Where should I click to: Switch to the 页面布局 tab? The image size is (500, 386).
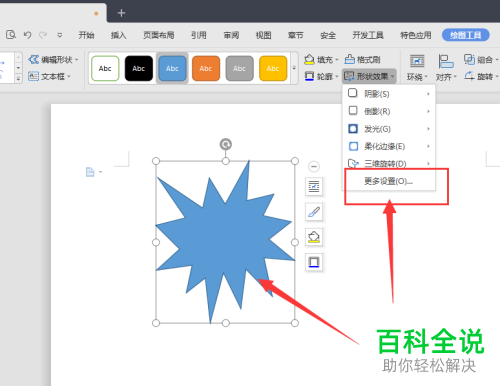pyautogui.click(x=159, y=35)
